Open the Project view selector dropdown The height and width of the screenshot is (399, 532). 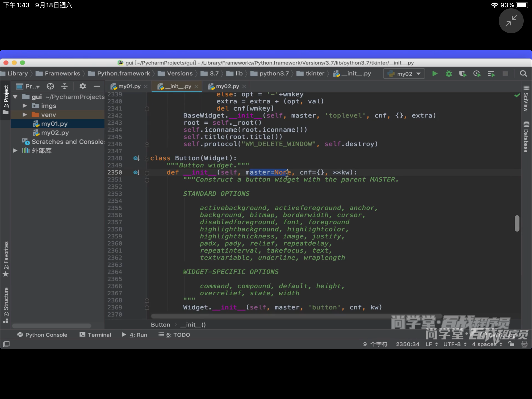(28, 86)
